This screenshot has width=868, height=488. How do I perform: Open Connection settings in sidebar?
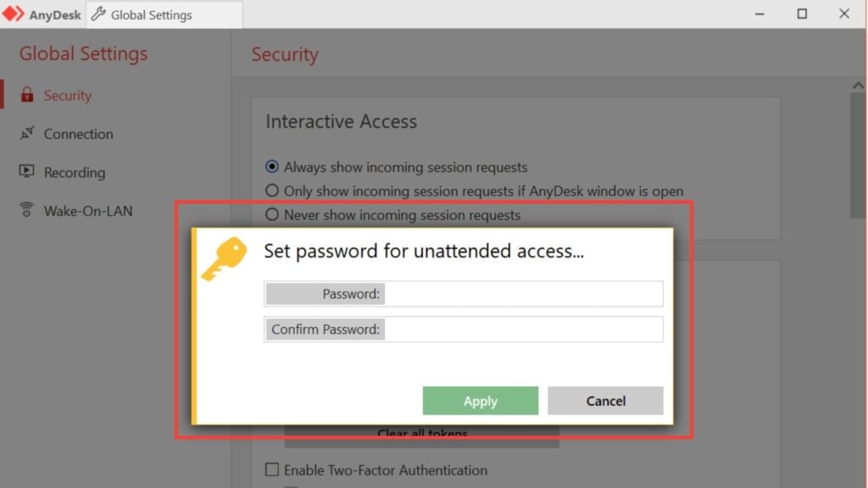[78, 133]
